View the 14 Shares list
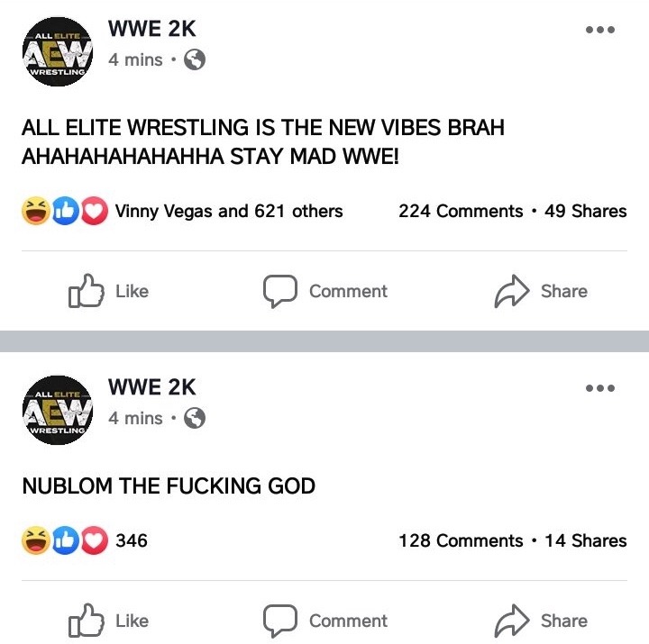This screenshot has width=649, height=644. click(x=586, y=541)
